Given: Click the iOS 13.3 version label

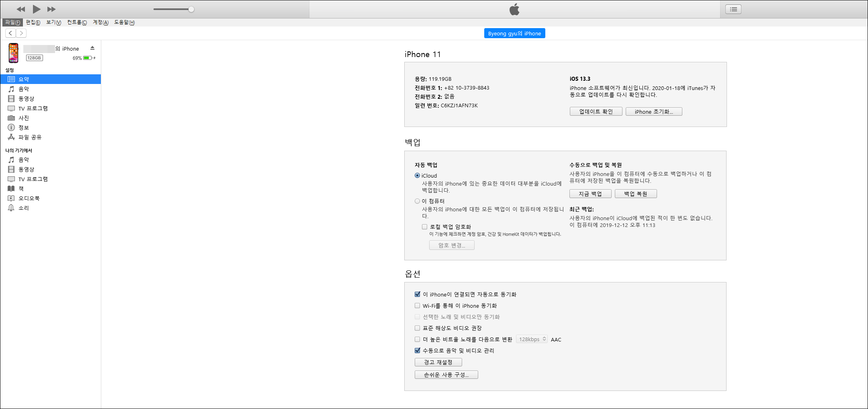Looking at the screenshot, I should (580, 79).
